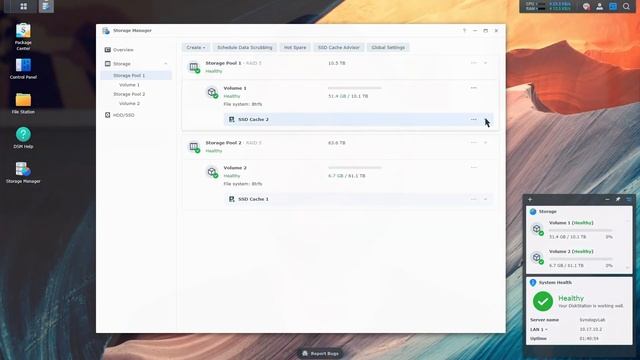Click Volume 1 usage bar in Storage Manager
The width and height of the screenshot is (640, 360).
tap(355, 88)
